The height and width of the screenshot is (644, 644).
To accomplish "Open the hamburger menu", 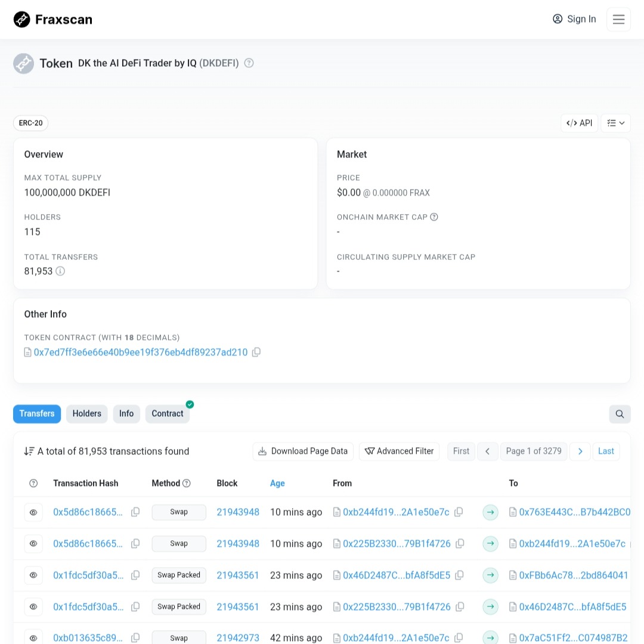I will pyautogui.click(x=618, y=19).
